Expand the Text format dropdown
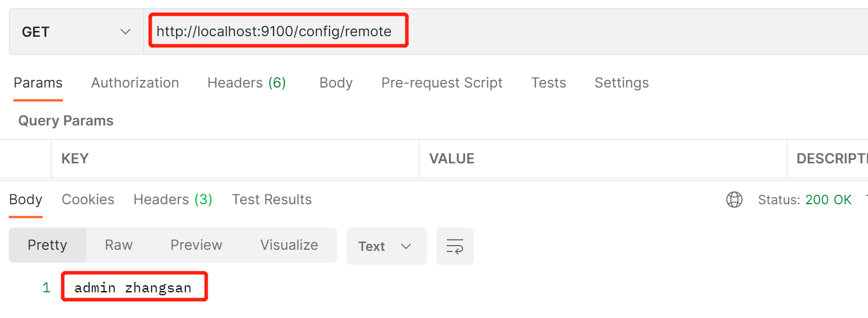The height and width of the screenshot is (318, 868). click(386, 246)
